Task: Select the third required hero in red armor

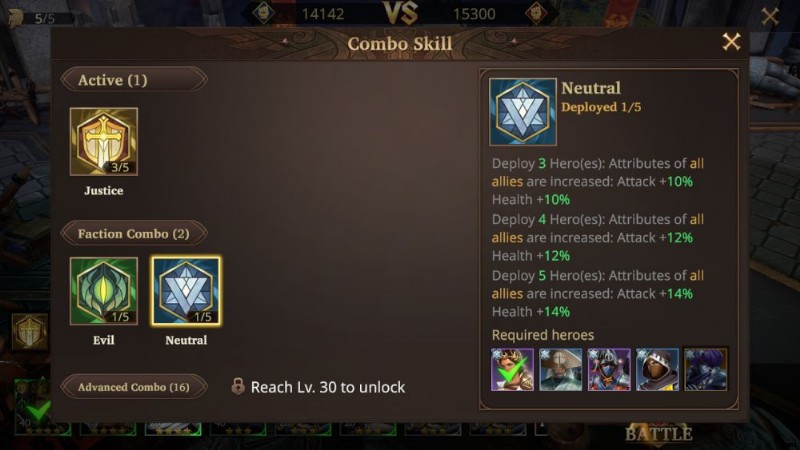Action: pos(609,369)
